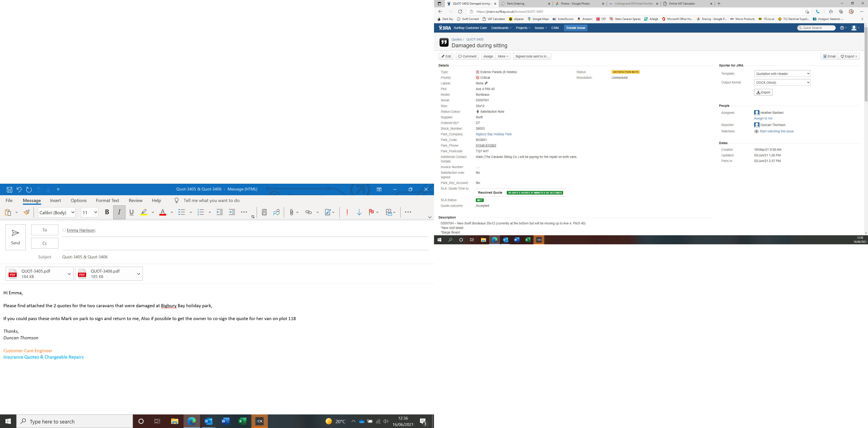
Task: Open the Dashboards menu in JIRA
Action: click(501, 28)
